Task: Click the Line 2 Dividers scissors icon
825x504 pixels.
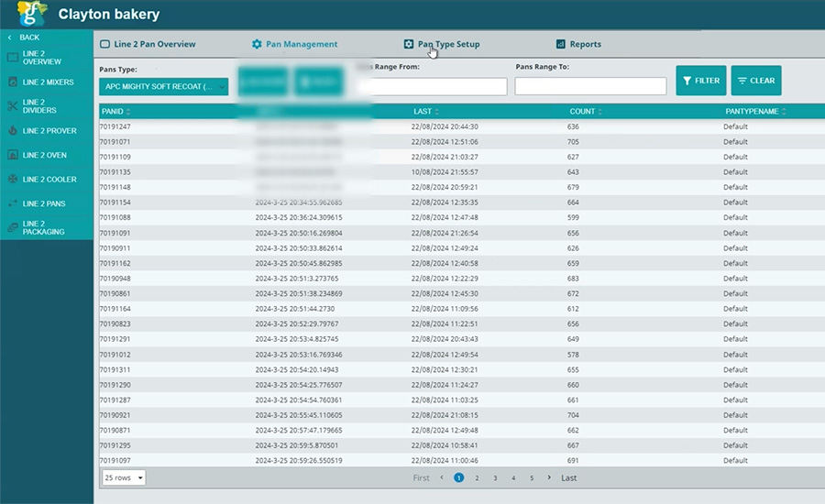Action: 13,106
